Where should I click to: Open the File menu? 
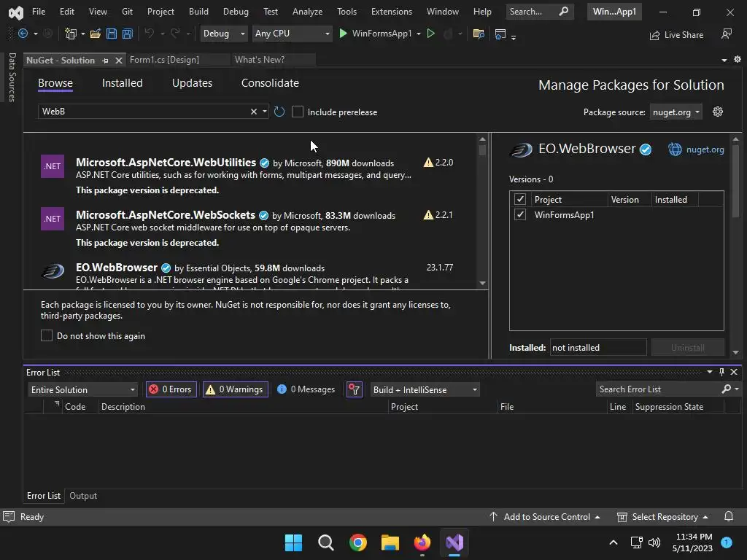point(39,12)
